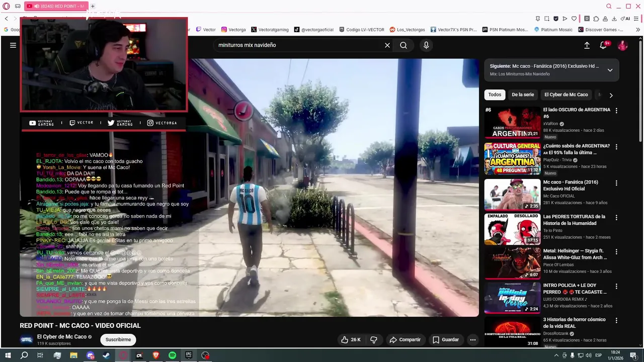Select the De la serie filter chip
Screen dimensions: 644x362
(x=523, y=95)
